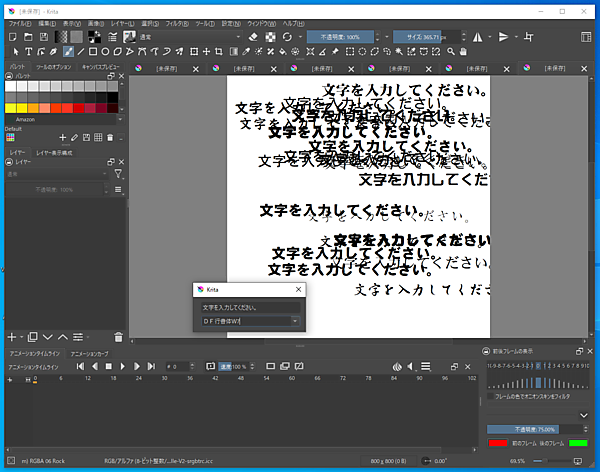Switch to the ツールのオプション tab

pos(54,67)
